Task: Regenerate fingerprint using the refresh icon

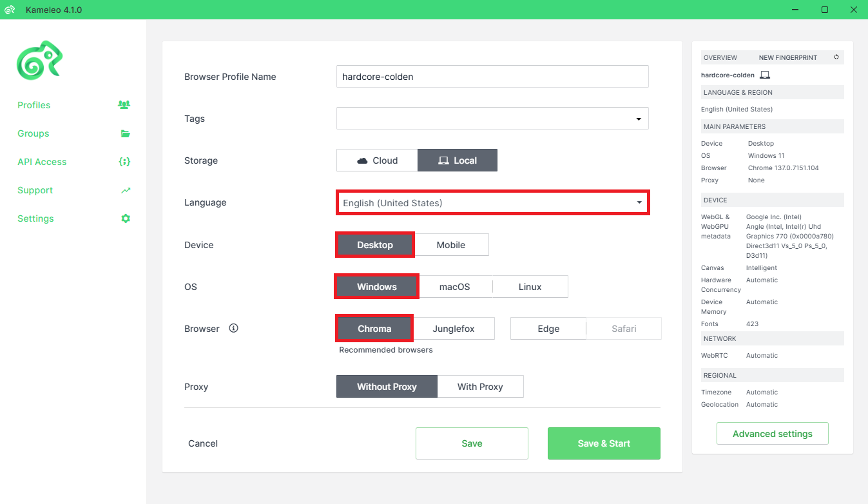Action: click(x=836, y=57)
